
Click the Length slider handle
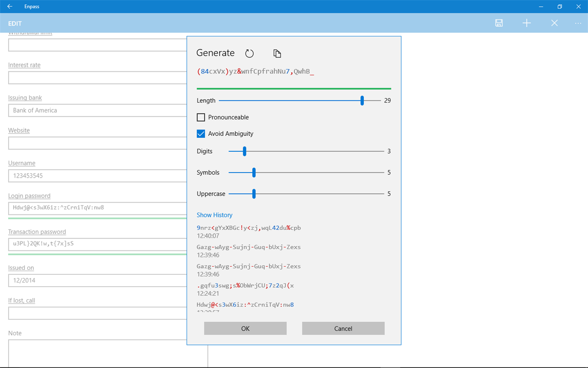click(362, 100)
